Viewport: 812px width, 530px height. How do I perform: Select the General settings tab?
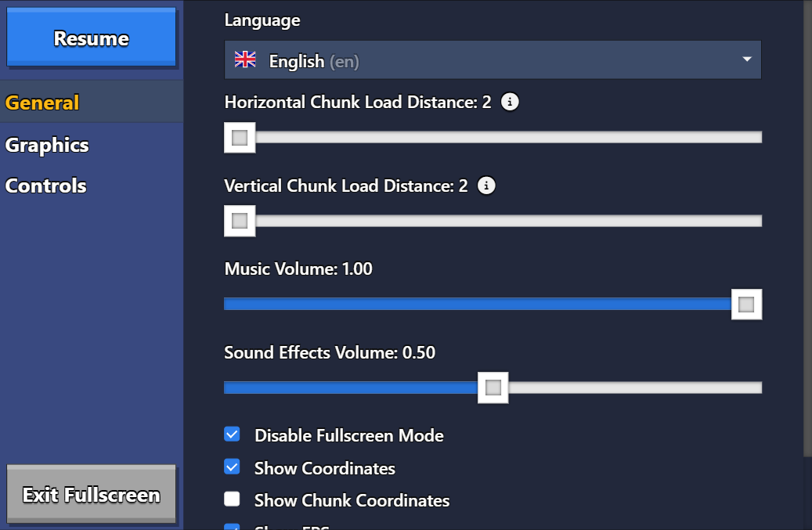coord(42,103)
